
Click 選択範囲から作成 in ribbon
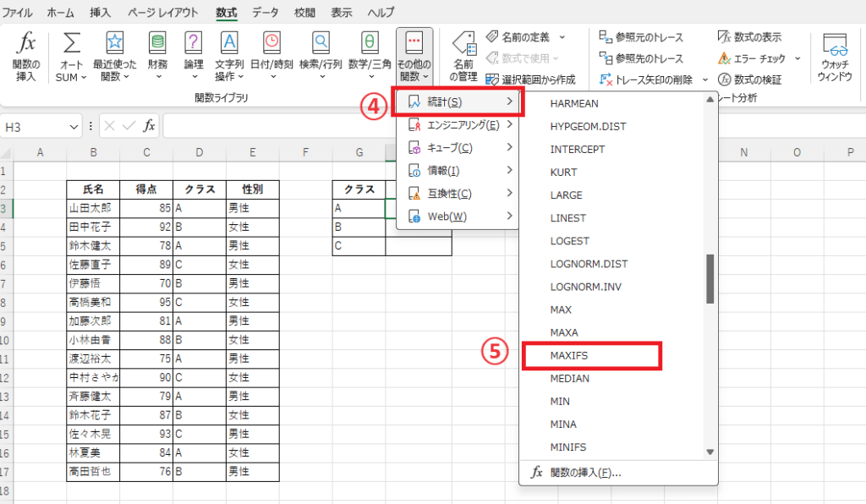(x=531, y=79)
